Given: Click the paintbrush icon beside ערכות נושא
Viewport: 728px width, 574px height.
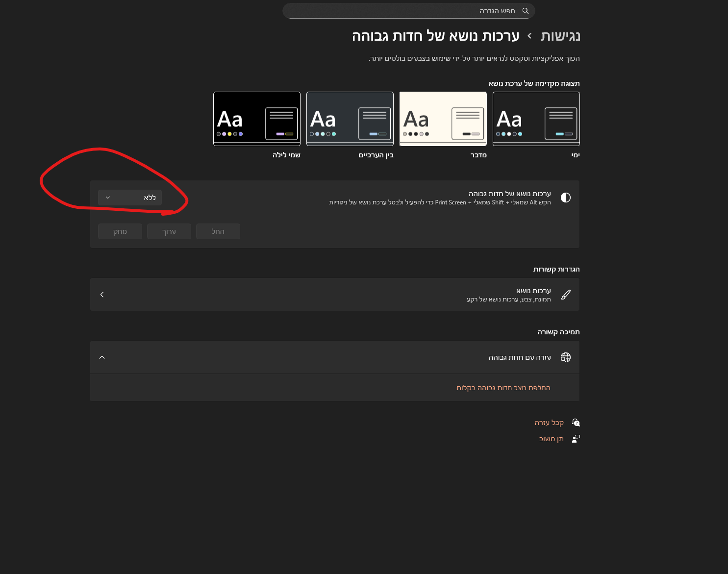Looking at the screenshot, I should [566, 295].
